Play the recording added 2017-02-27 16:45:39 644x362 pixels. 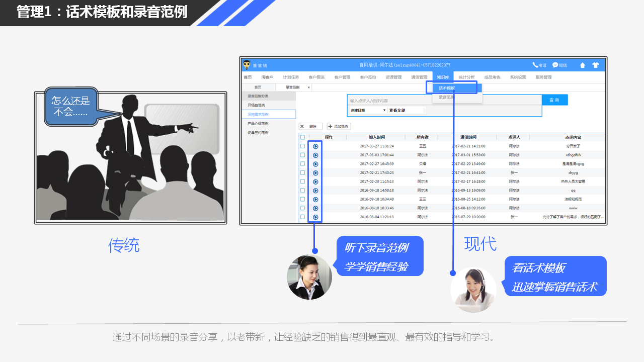tap(315, 164)
